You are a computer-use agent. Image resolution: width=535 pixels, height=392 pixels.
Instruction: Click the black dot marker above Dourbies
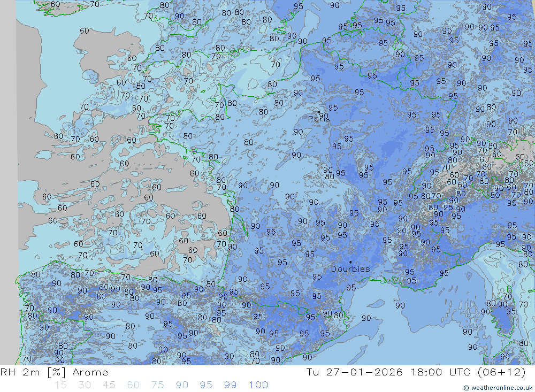[350, 262]
